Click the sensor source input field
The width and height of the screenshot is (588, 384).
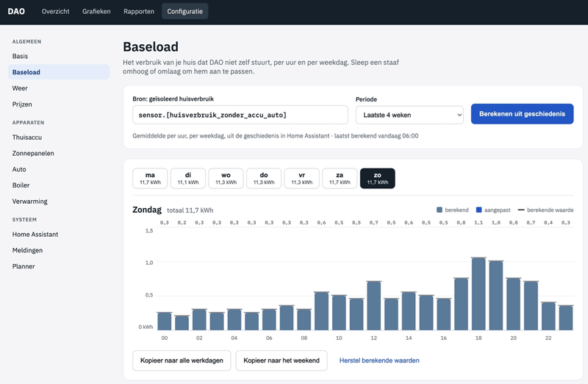[x=240, y=115]
